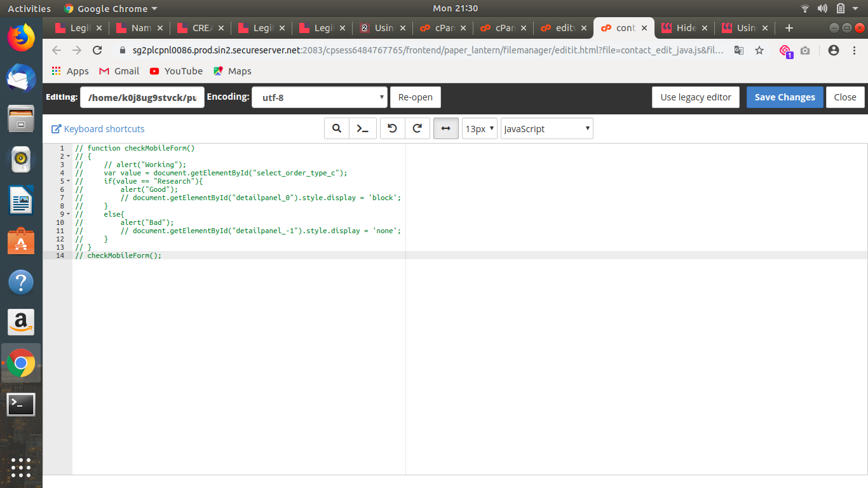The height and width of the screenshot is (488, 868).
Task: Click the line containing alert("Bad");
Action: [125, 222]
